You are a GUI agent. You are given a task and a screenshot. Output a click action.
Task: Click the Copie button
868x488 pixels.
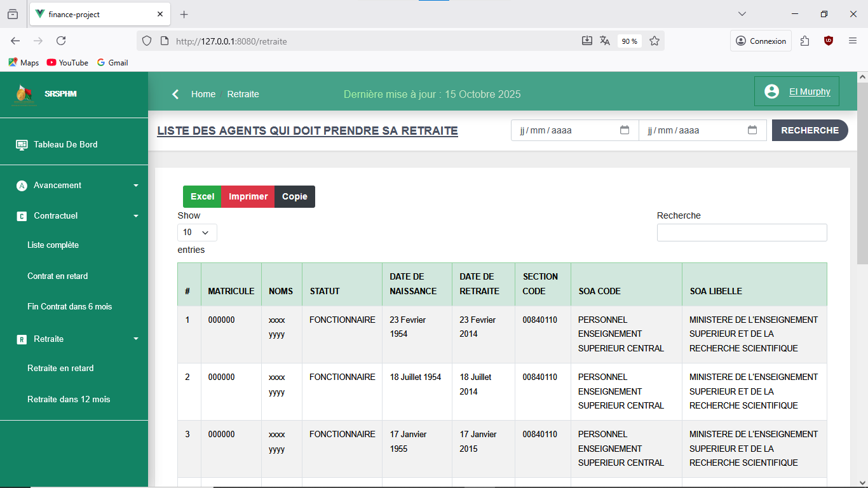click(295, 196)
